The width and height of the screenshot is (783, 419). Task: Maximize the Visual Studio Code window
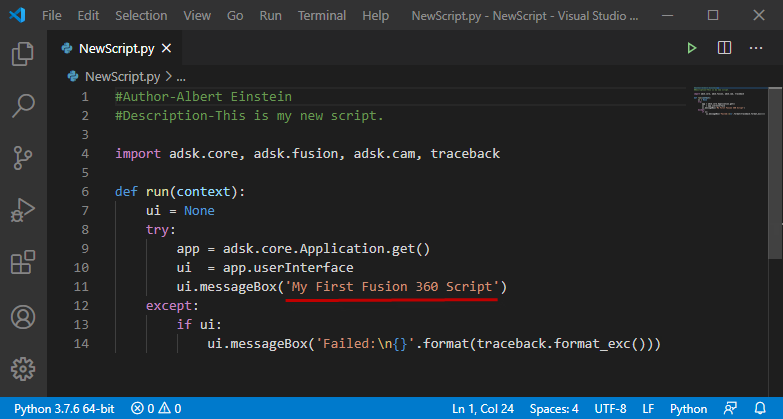(713, 15)
